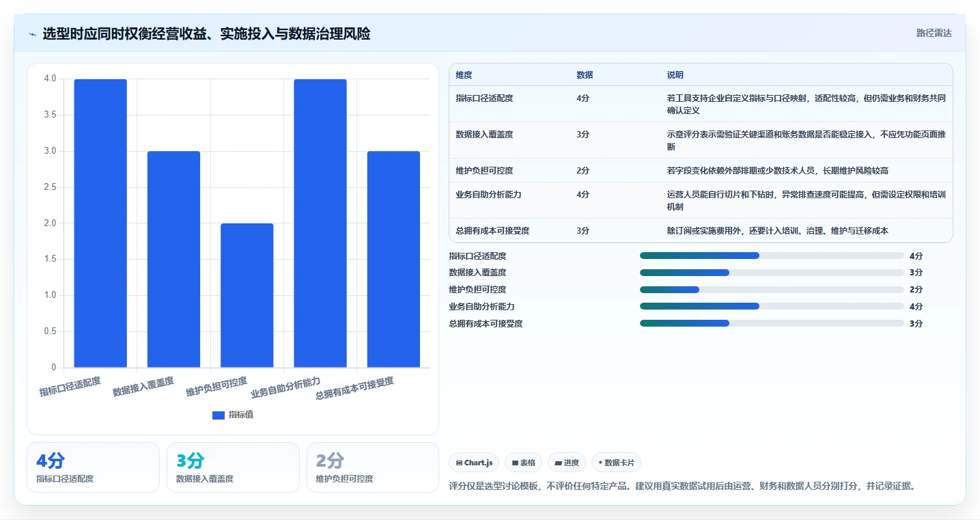Toggle the 指标值 legend color swatch
This screenshot has width=980, height=520.
pyautogui.click(x=219, y=415)
